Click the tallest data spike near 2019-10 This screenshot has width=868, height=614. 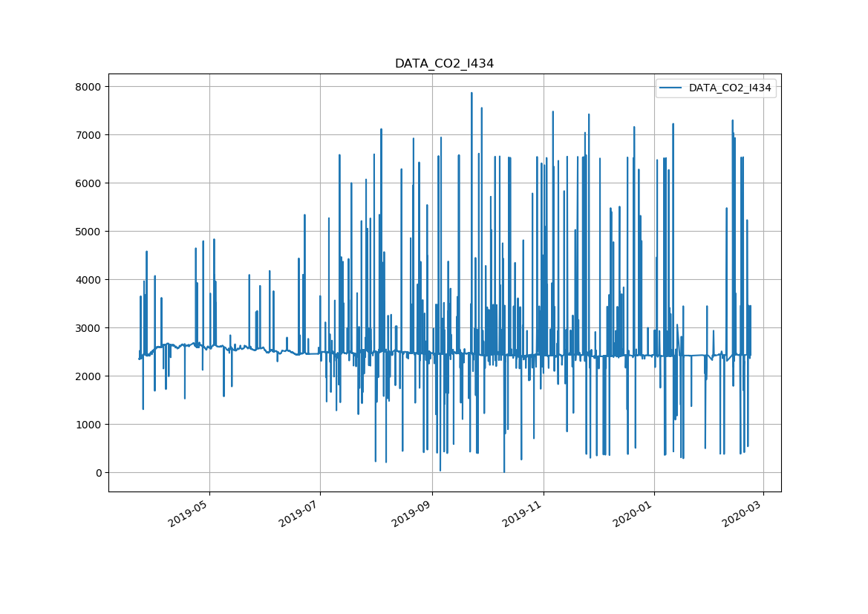(471, 94)
